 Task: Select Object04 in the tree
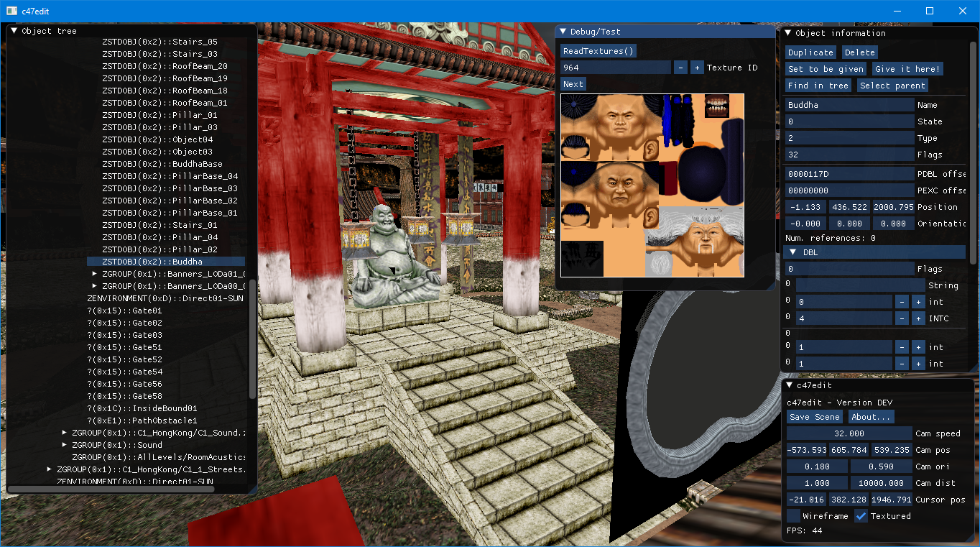click(157, 139)
